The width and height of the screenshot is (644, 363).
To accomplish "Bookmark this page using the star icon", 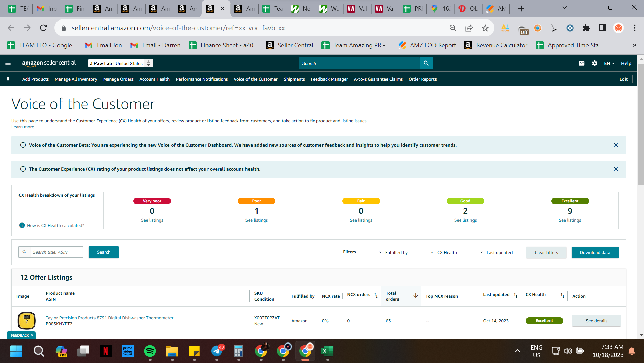I will pyautogui.click(x=485, y=28).
